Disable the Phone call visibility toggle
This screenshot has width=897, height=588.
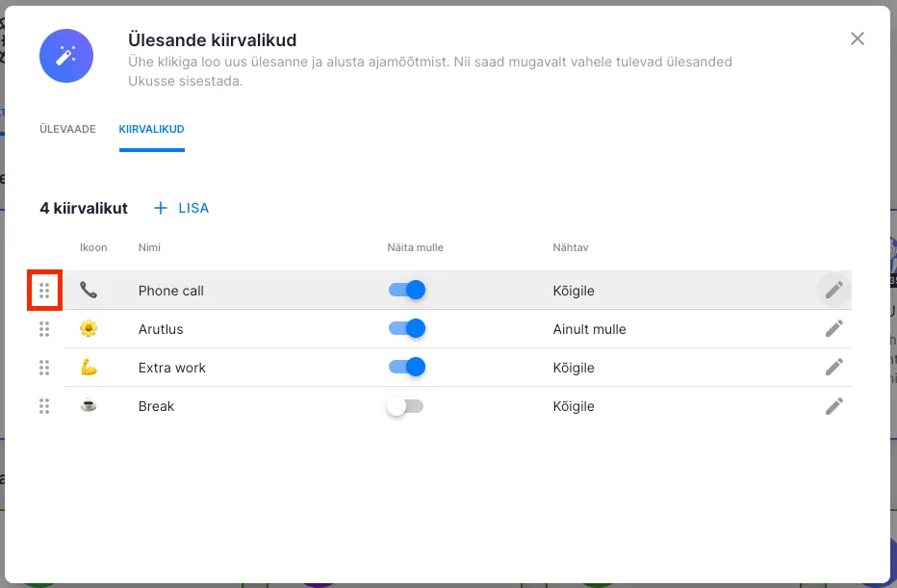coord(406,291)
